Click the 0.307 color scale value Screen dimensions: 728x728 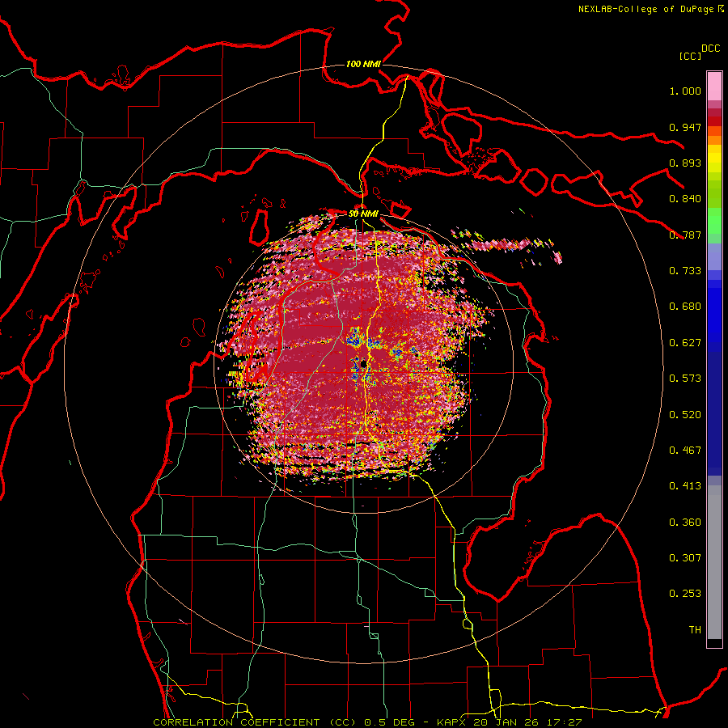(685, 558)
